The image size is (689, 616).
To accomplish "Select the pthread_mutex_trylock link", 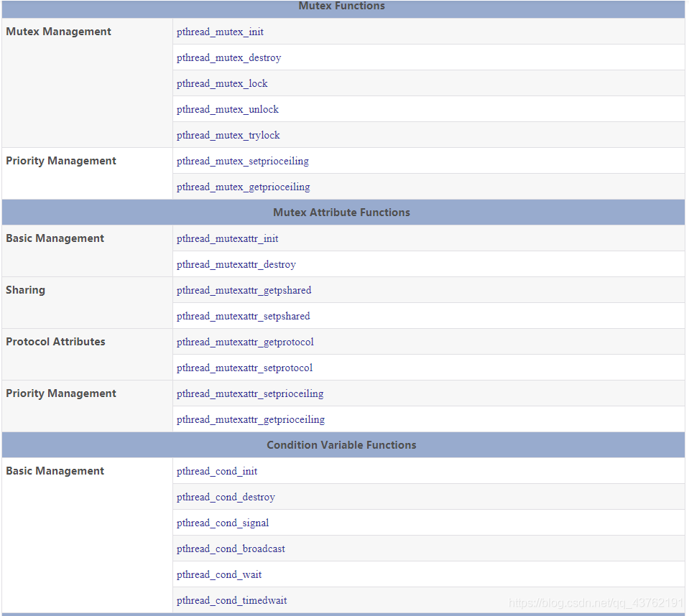I will [228, 135].
